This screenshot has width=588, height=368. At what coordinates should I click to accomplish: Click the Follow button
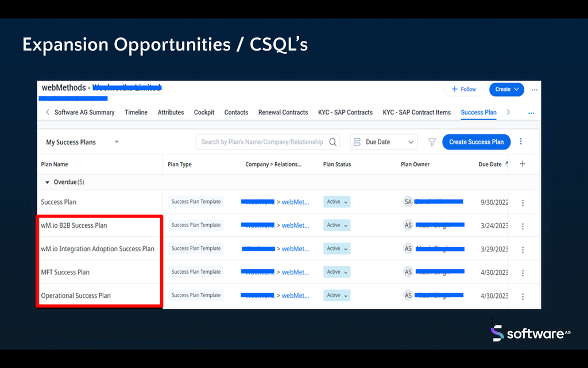coord(463,89)
